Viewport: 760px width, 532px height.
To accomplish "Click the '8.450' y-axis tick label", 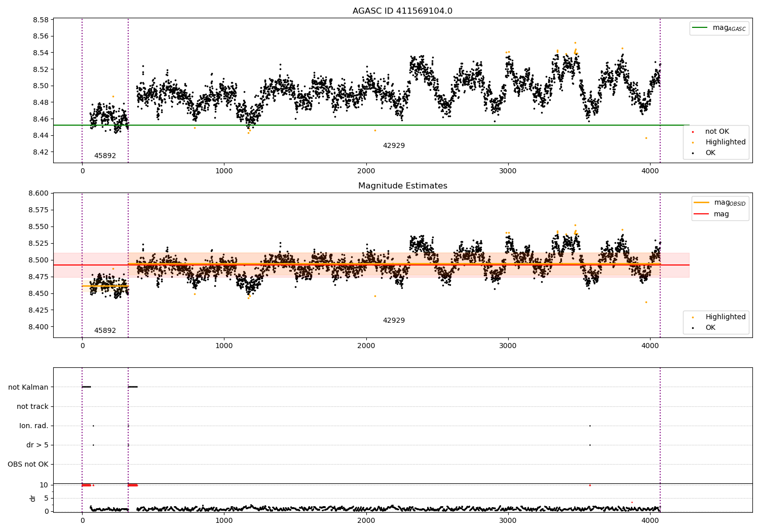I will pyautogui.click(x=38, y=294).
